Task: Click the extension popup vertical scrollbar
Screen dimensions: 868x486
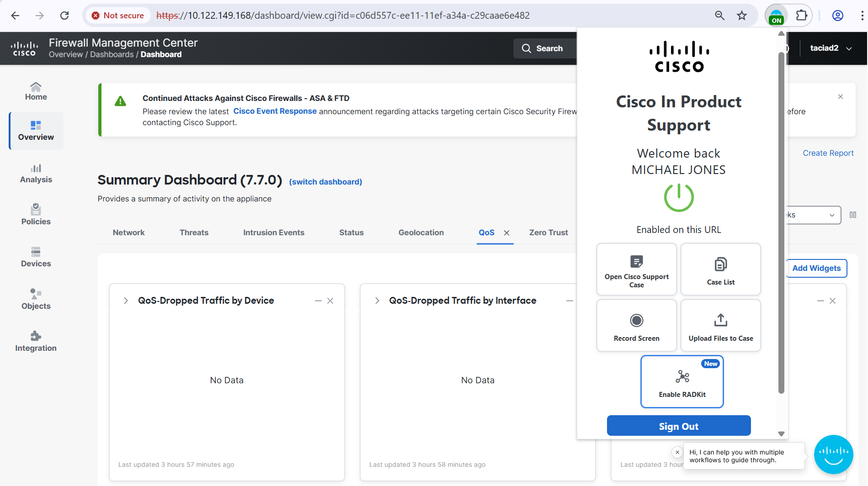Action: pos(781,224)
